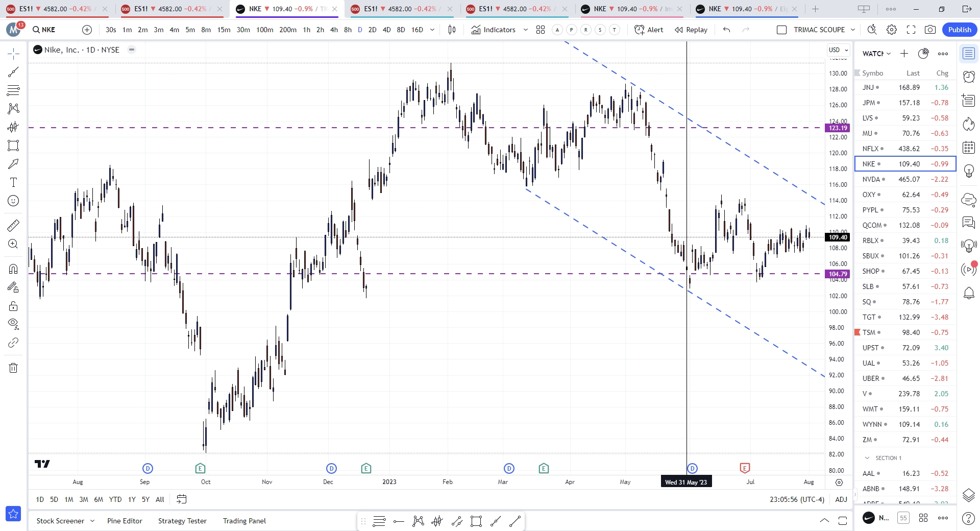Hide all drawings with eye icon
Viewport: 980px width, 531px height.
coord(13,324)
